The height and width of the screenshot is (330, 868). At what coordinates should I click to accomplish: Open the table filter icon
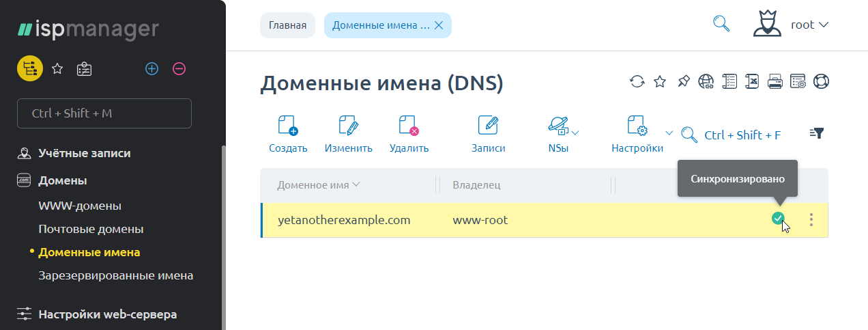[x=818, y=133]
